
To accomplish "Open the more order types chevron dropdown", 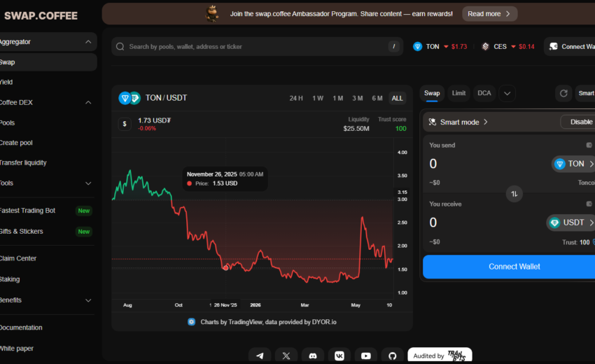I will [x=507, y=93].
